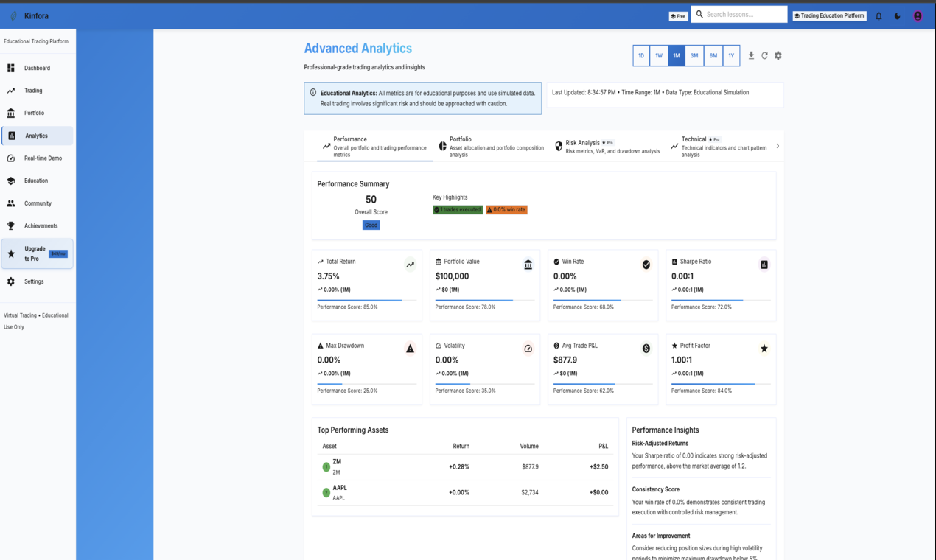This screenshot has height=560, width=936.
Task: Open Portfolio in the sidebar
Action: tap(38, 113)
